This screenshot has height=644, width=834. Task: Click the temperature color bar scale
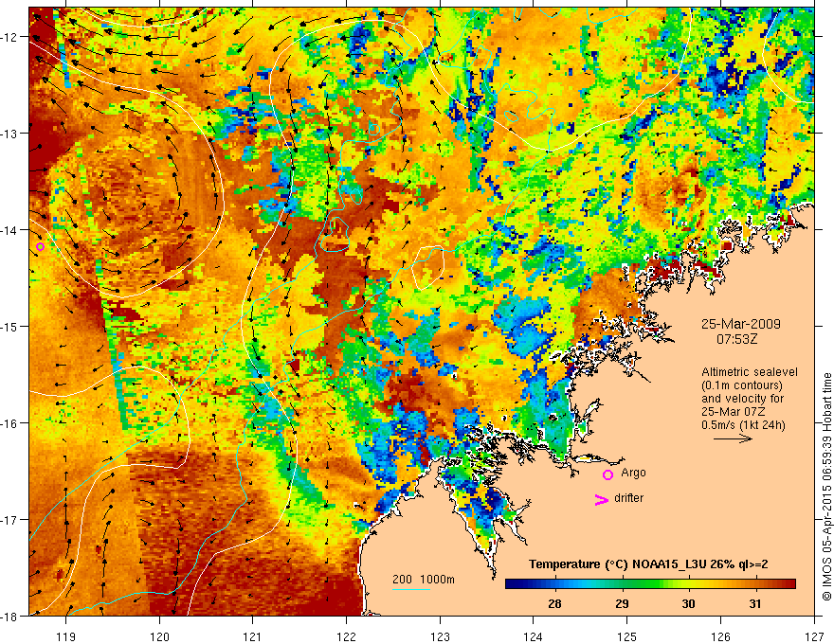[x=650, y=584]
